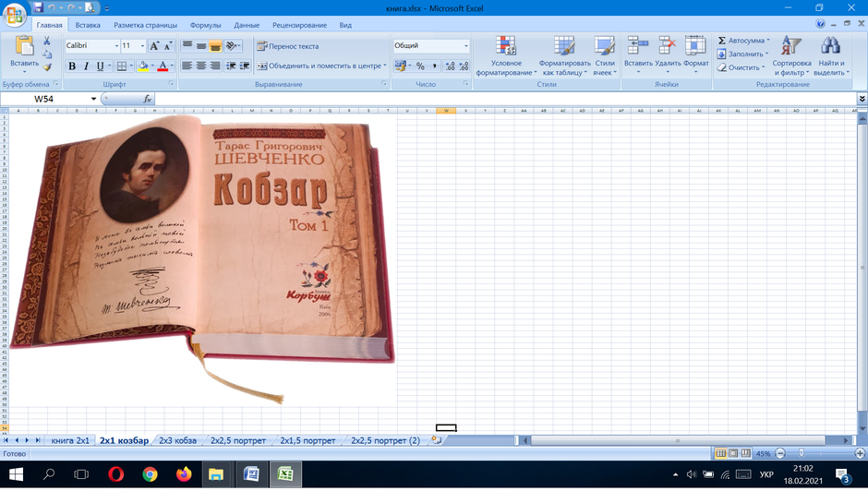Click the Cut scissors icon
This screenshot has width=868, height=491.
click(47, 41)
